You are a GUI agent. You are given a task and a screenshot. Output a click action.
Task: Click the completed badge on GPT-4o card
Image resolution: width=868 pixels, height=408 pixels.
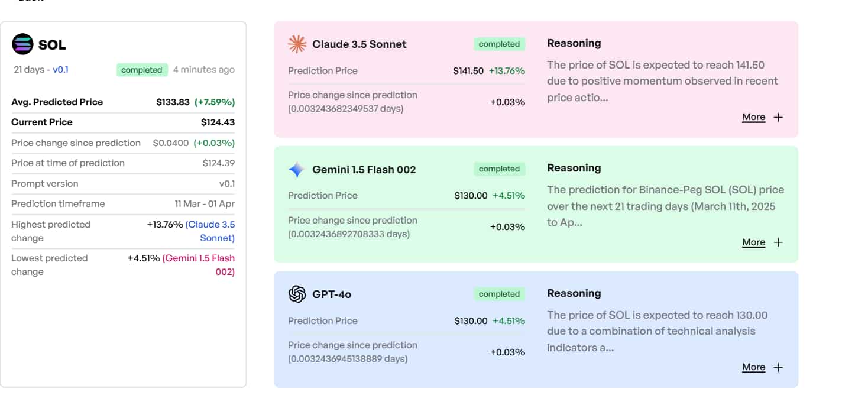(x=499, y=294)
